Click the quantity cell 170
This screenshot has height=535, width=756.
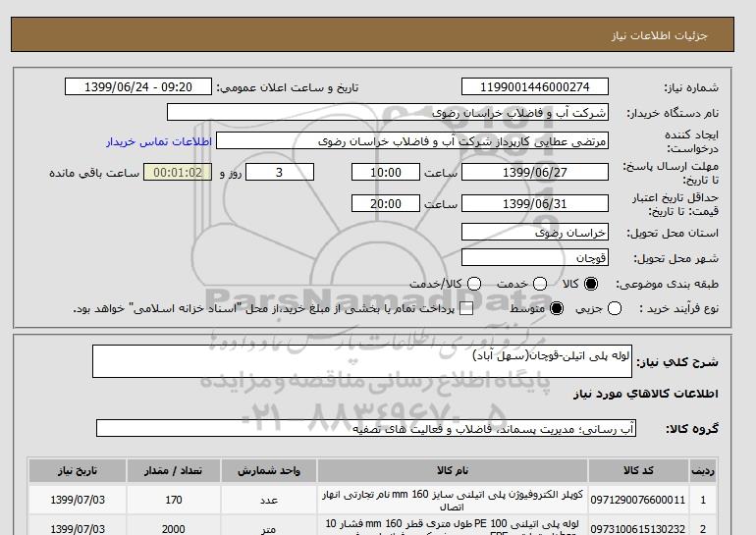174,501
